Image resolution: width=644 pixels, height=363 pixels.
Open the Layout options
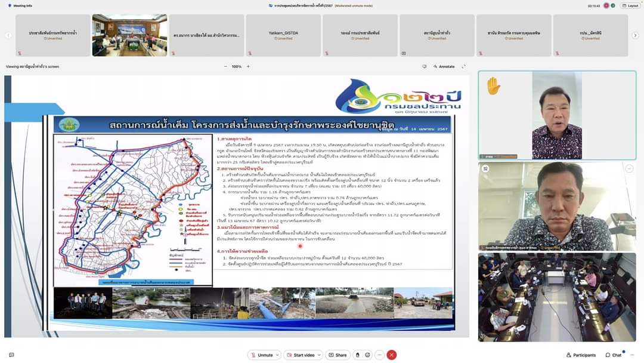[630, 6]
